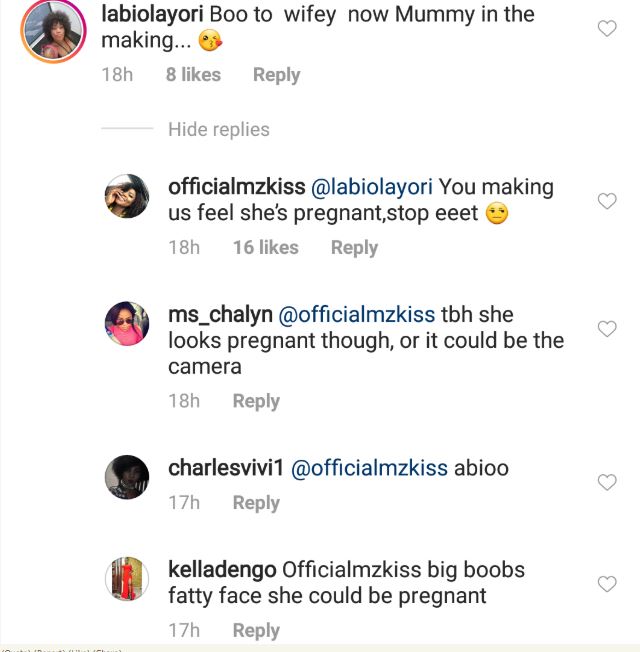This screenshot has height=652, width=640.
Task: Heart charlesvivi1's abioo comment
Action: pos(606,482)
